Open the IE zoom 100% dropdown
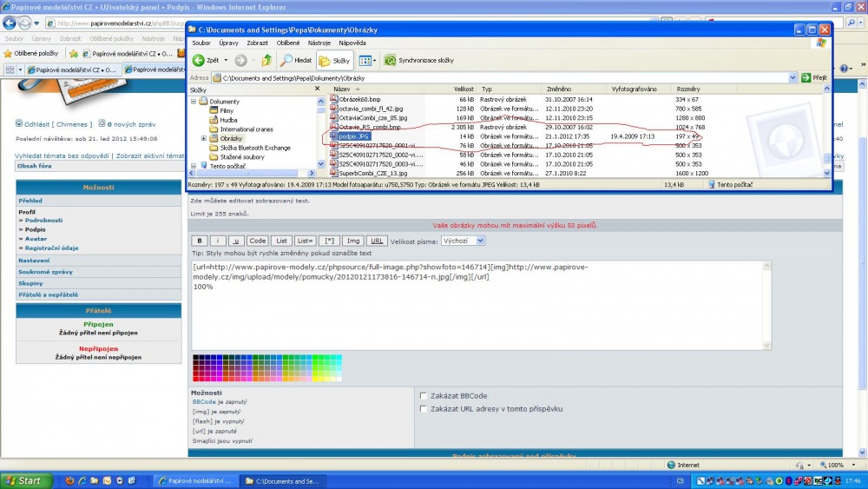 click(853, 466)
